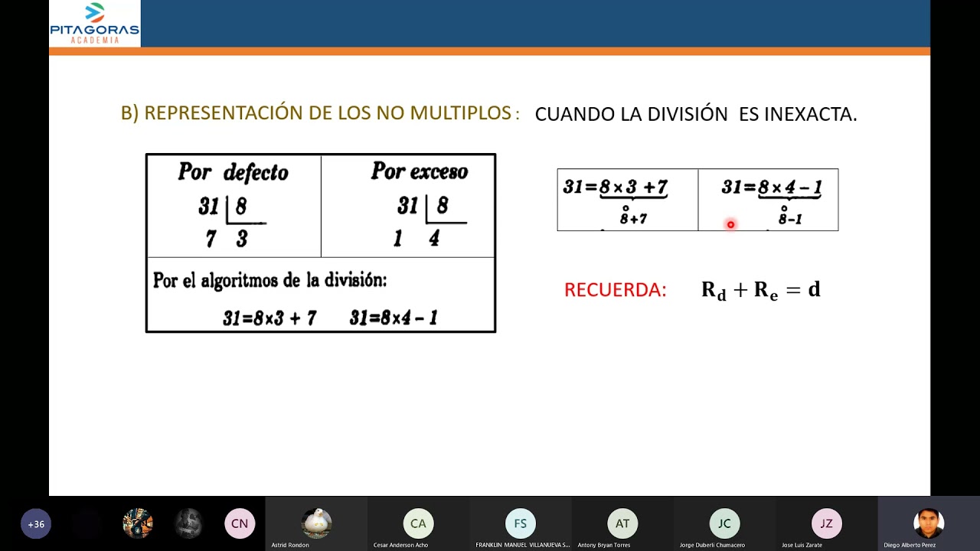Select Cesar Anderson Acho's CA tile

click(x=418, y=523)
